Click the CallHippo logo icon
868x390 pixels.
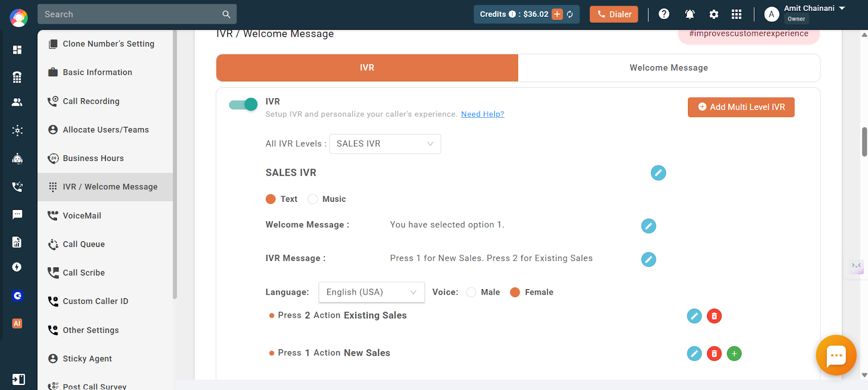pyautogui.click(x=18, y=18)
